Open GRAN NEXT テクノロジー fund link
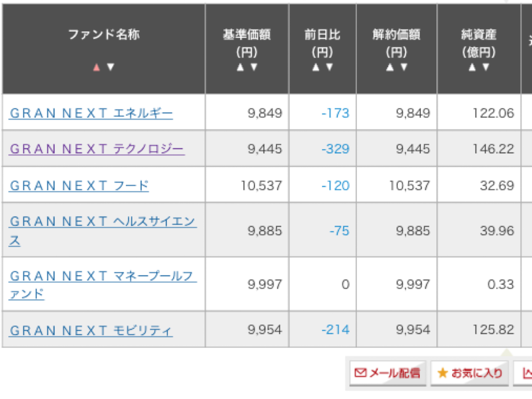This screenshot has width=532, height=399. [97, 149]
